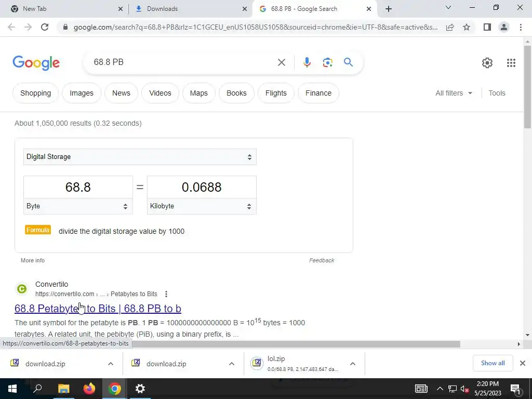The width and height of the screenshot is (532, 399).
Task: Show all downloads
Action: [x=493, y=363]
